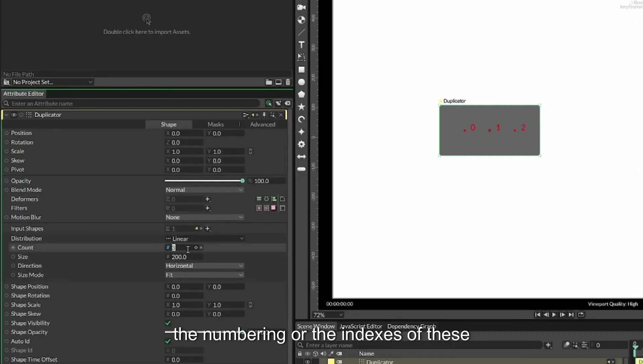Viewport: 643px width, 364px height.
Task: Select the Rectangle shape tool
Action: coord(301,70)
